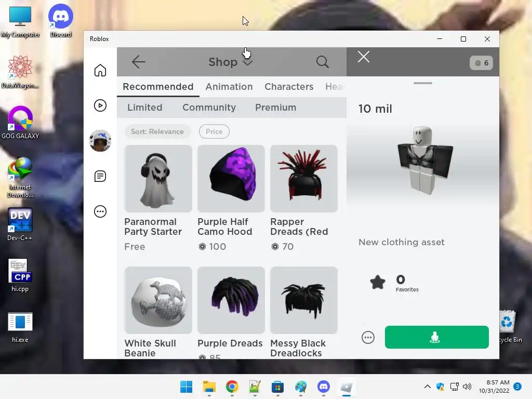Grab the drag handle atop detail panel
Viewport: 532px width, 399px height.
pos(423,83)
